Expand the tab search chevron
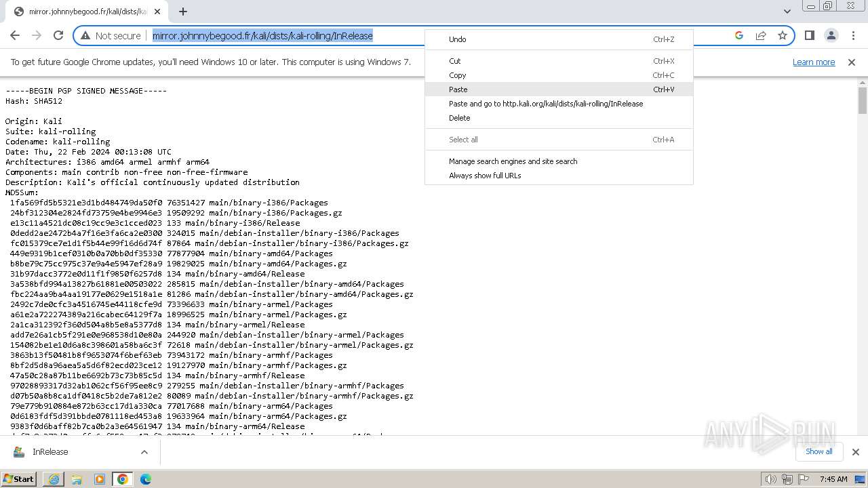The image size is (868, 488). pos(787,11)
